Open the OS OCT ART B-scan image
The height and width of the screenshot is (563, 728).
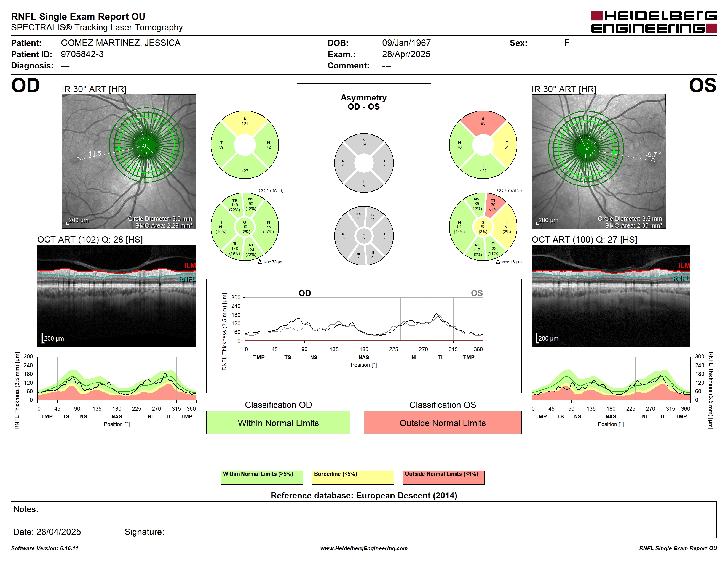(x=611, y=296)
